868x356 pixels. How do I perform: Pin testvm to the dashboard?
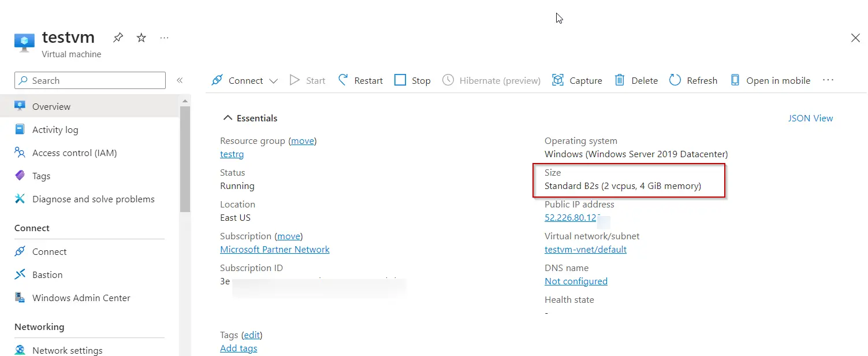[118, 38]
